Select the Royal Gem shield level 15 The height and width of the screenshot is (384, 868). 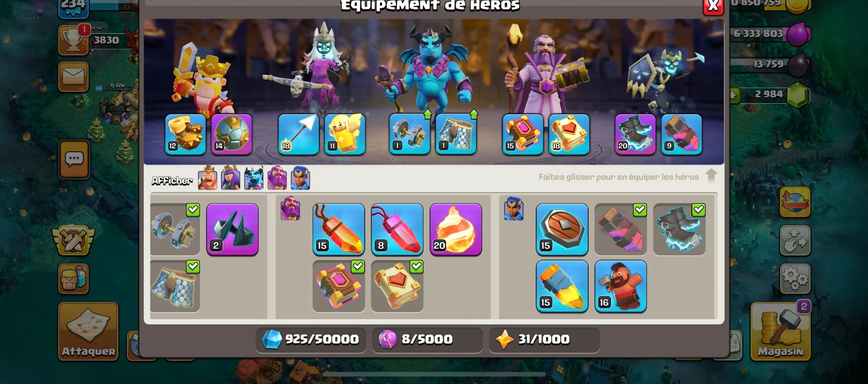(x=562, y=229)
